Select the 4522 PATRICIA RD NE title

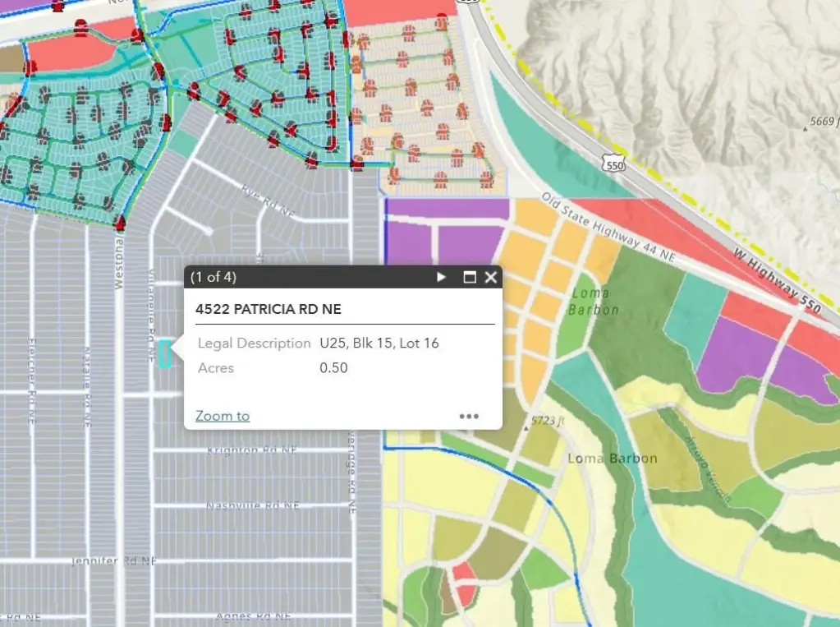point(268,309)
